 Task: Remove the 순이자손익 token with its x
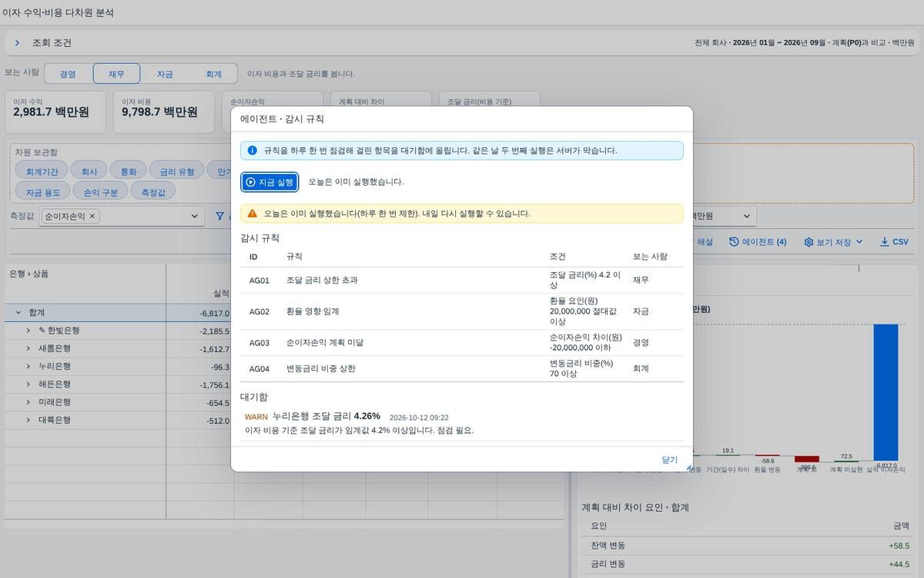[x=92, y=217]
